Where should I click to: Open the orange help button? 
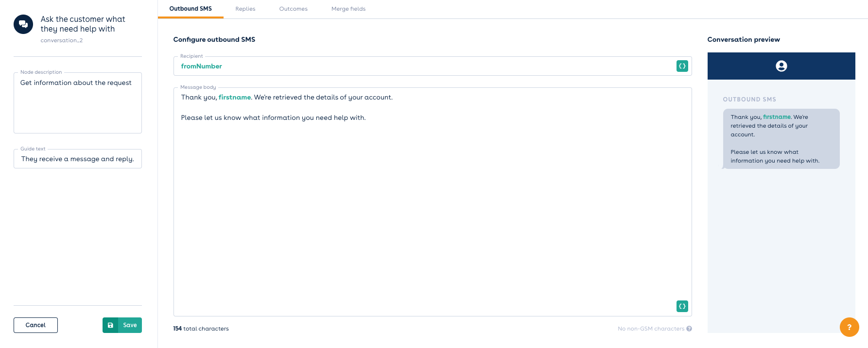tap(850, 327)
